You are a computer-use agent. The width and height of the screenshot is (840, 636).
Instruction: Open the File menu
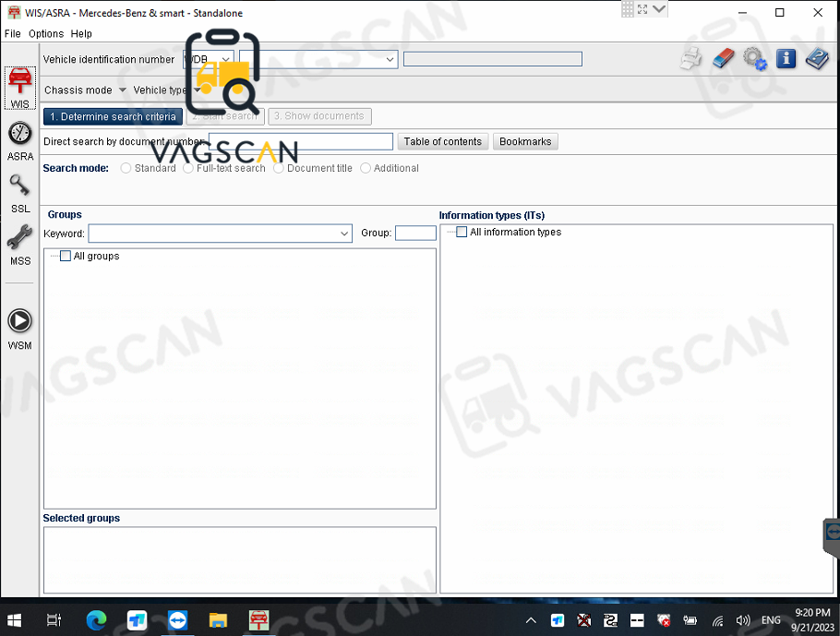12,34
